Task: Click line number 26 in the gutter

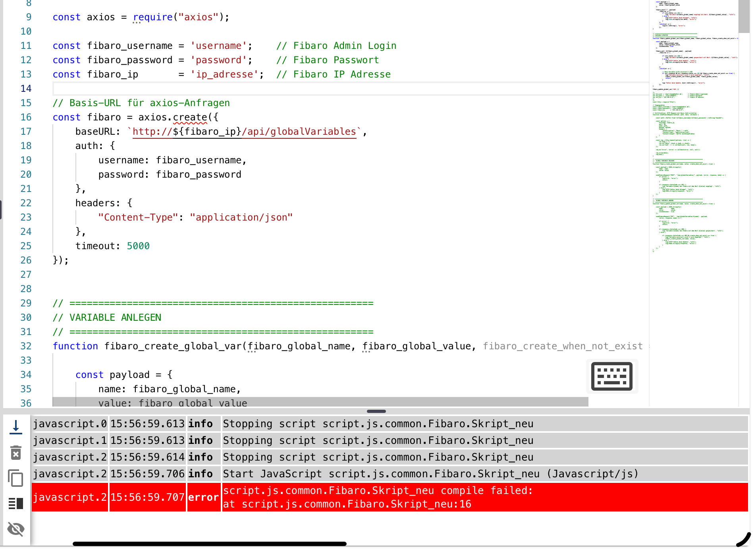Action: click(x=26, y=260)
